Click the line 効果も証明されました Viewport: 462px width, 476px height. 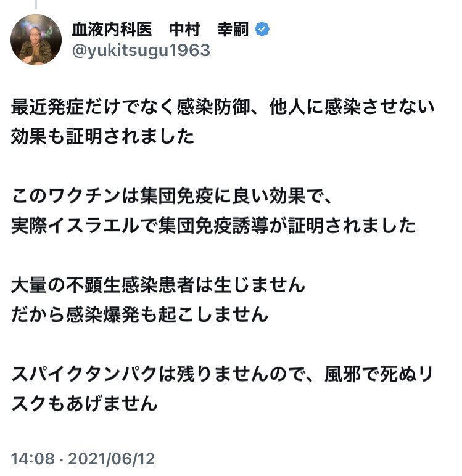(x=102, y=137)
